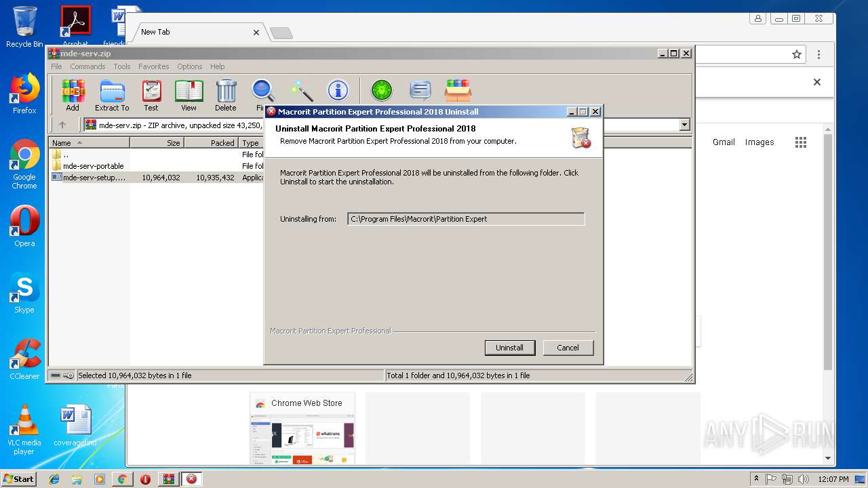Click the Wizard wand toolbar icon
The height and width of the screenshot is (488, 868).
point(301,90)
